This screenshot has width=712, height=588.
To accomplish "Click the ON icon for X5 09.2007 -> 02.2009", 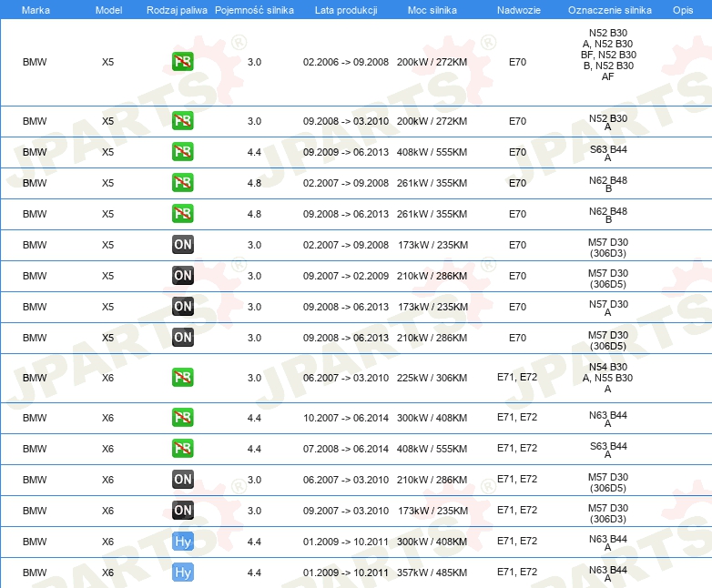I will tap(182, 276).
